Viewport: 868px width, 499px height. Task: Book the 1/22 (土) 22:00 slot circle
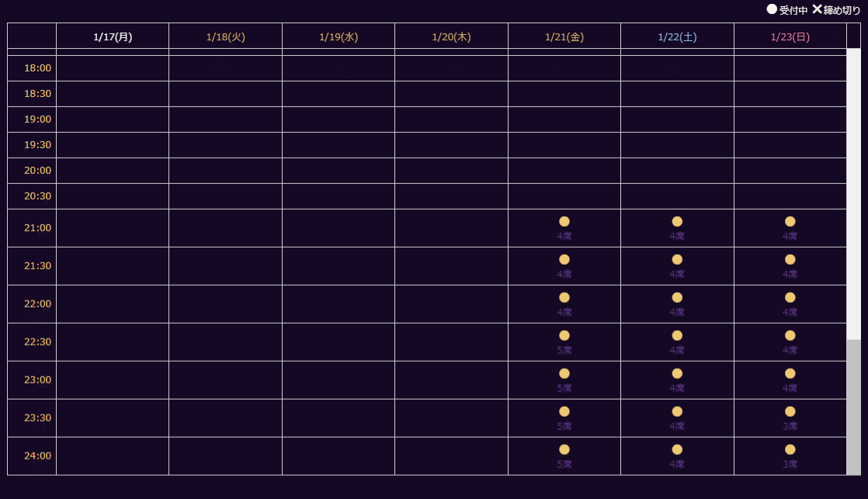tap(677, 297)
